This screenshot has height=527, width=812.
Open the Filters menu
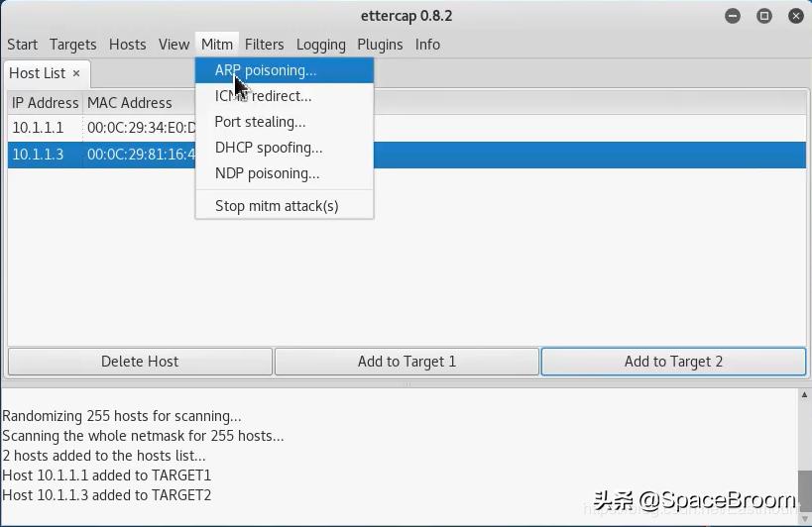point(264,45)
